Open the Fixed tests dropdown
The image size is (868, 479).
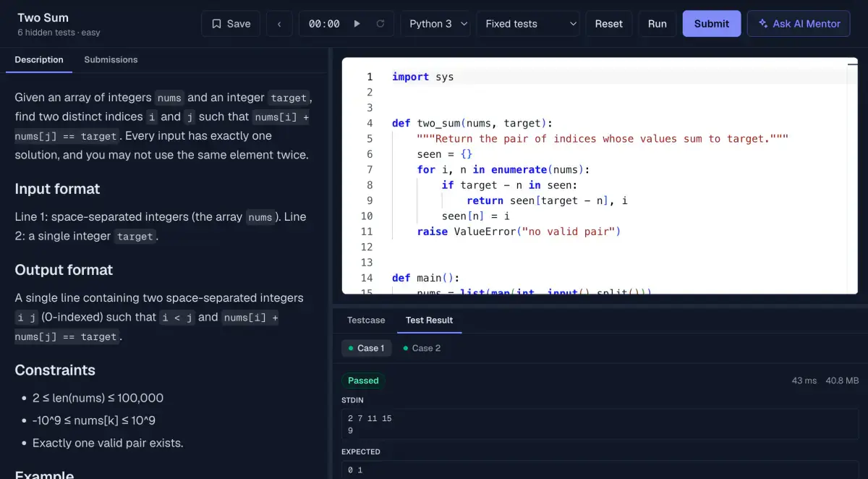pos(529,24)
